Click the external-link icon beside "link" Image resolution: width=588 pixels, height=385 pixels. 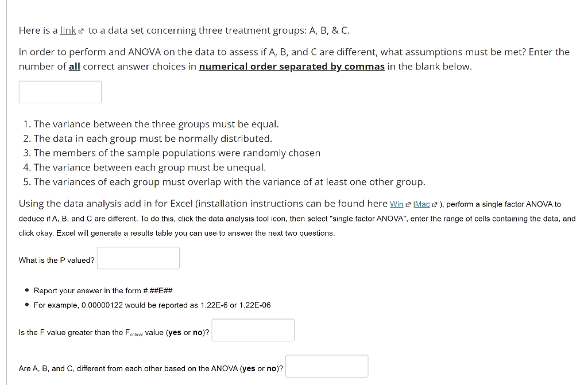[82, 30]
